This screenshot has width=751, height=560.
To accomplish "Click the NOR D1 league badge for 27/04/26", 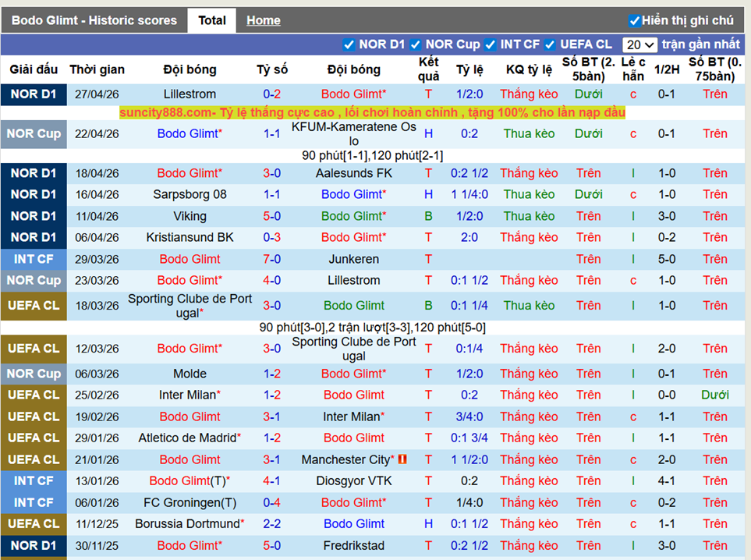I will [x=34, y=94].
